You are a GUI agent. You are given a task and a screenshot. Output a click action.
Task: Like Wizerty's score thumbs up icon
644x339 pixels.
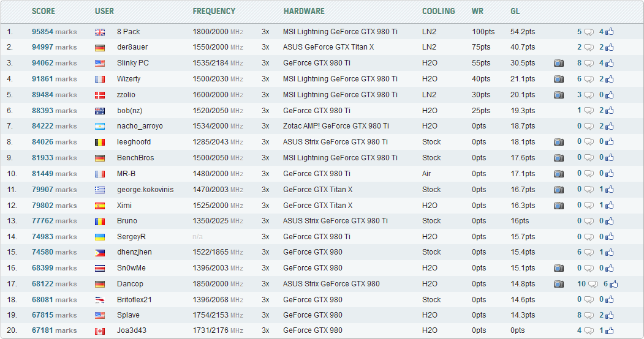610,79
